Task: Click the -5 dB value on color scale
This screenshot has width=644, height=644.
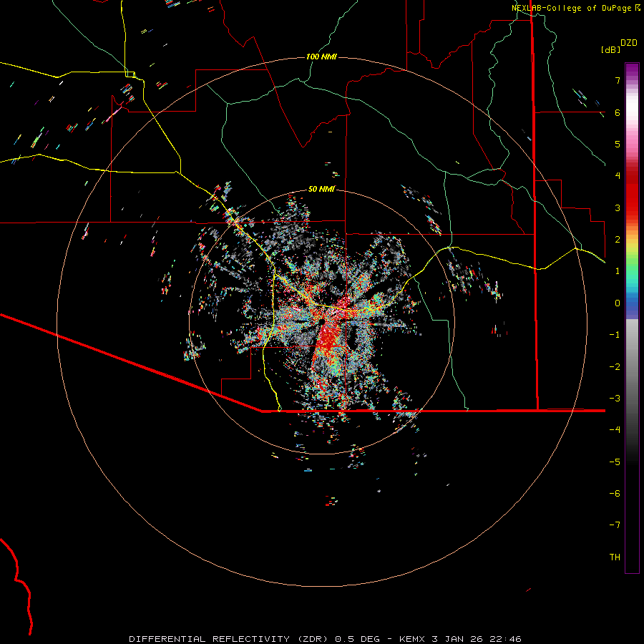Action: click(x=615, y=462)
